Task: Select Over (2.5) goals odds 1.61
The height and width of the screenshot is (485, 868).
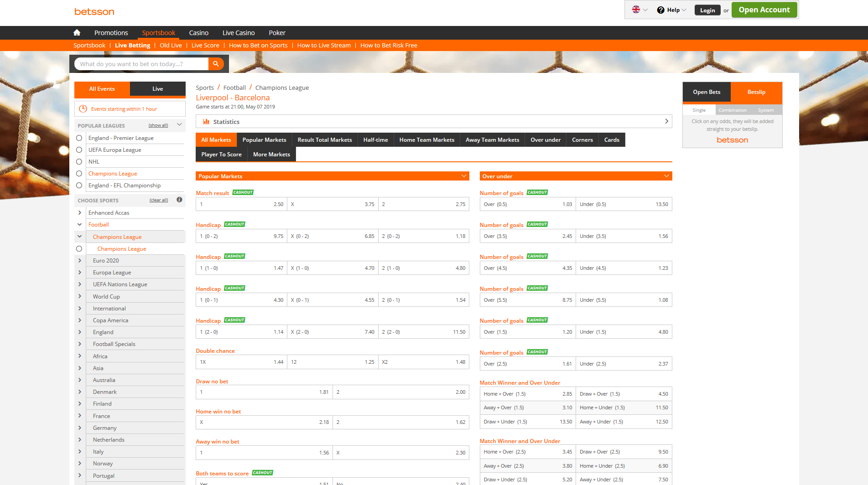Action: [528, 364]
